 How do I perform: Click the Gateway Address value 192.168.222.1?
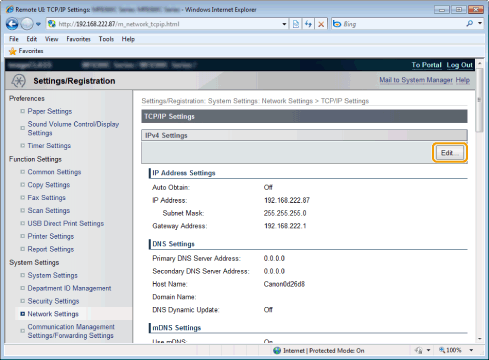[x=285, y=226]
